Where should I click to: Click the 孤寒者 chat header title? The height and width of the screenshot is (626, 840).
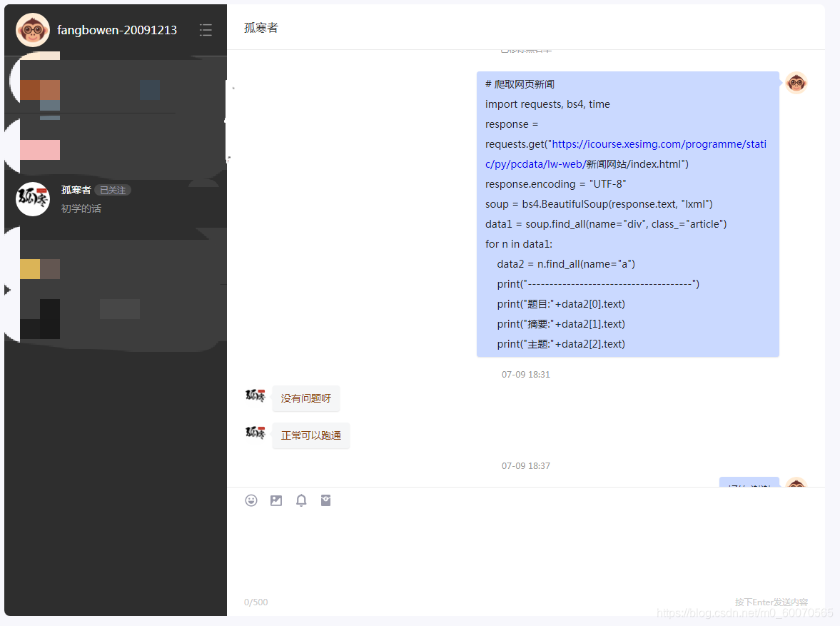[x=261, y=28]
